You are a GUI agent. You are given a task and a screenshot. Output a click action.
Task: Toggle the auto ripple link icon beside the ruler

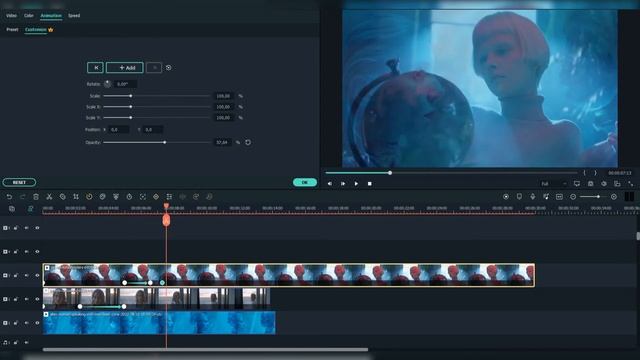[x=31, y=209]
